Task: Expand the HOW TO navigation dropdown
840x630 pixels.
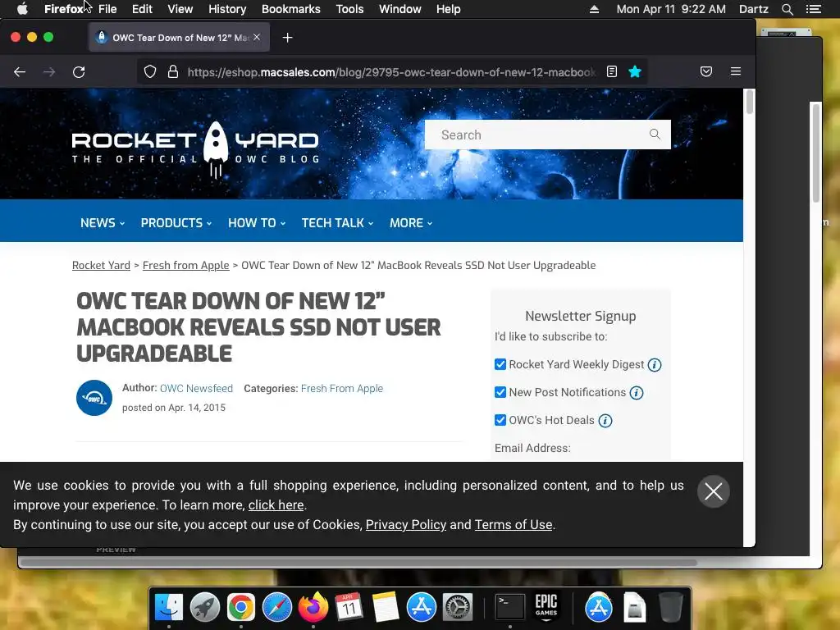Action: [x=257, y=223]
